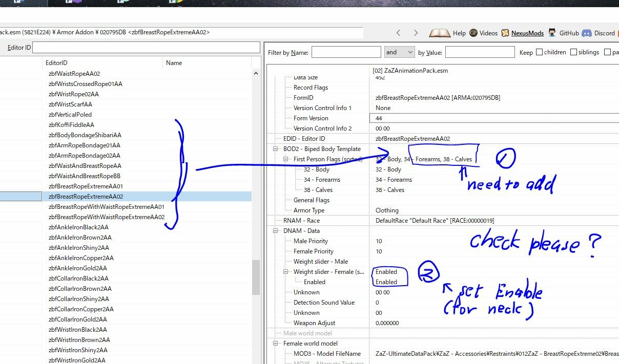Select zbfKoffiFiddleAA record
This screenshot has height=364, width=619.
pyautogui.click(x=71, y=125)
